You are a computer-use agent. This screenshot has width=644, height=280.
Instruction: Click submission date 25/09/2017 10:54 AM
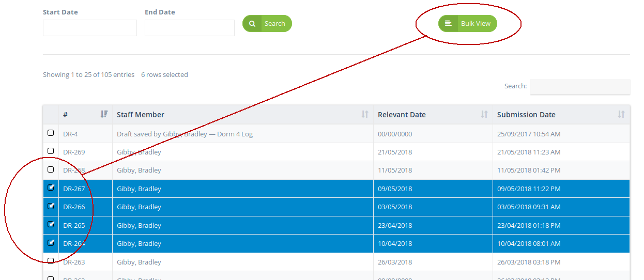pyautogui.click(x=529, y=134)
